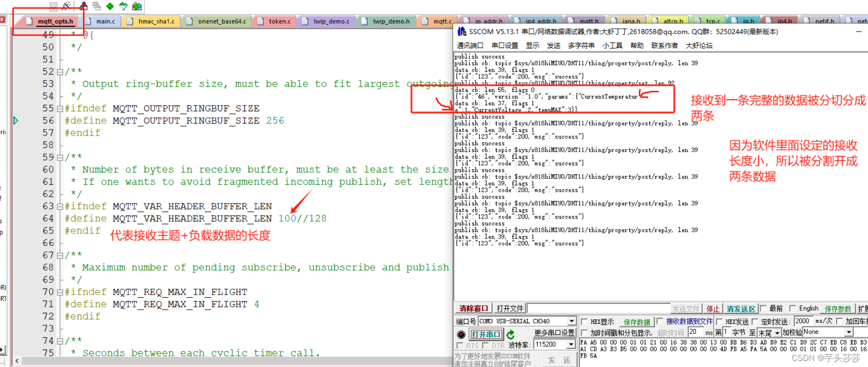Collapse the #ifndef block at line 63
The height and width of the screenshot is (367, 868).
pos(60,206)
